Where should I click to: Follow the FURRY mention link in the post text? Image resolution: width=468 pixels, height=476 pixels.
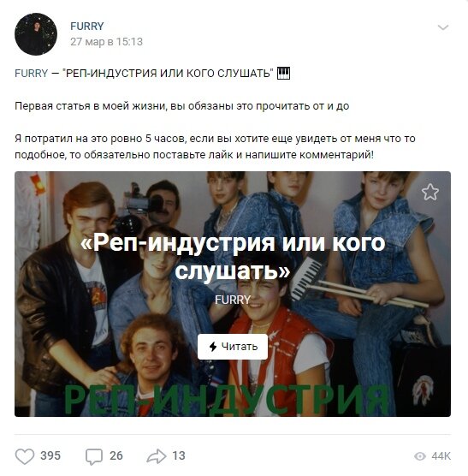pyautogui.click(x=32, y=73)
